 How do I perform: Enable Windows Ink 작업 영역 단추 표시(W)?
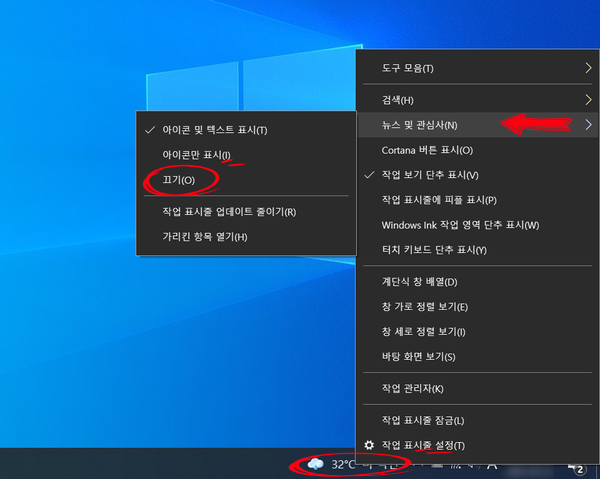(478, 225)
